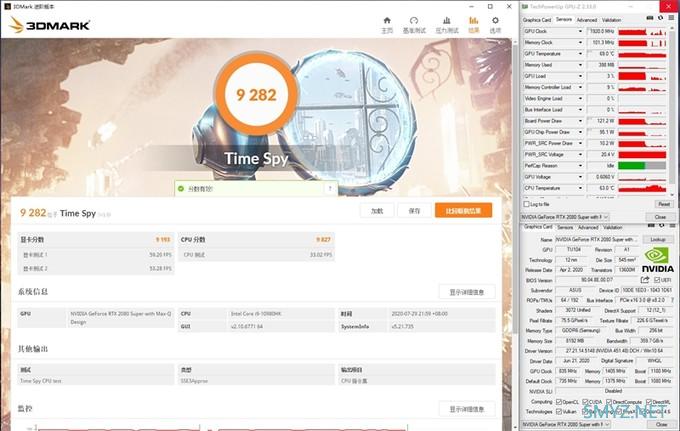Click the GPU-Z title bar app icon
Screen dimensions: 680x431
click(x=525, y=7)
